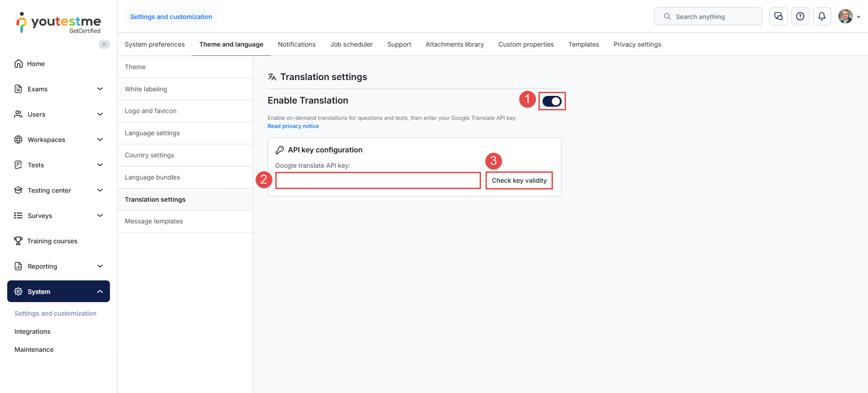Screen dimensions: 868x393
Task: Click the translation settings language icon
Action: (x=272, y=77)
